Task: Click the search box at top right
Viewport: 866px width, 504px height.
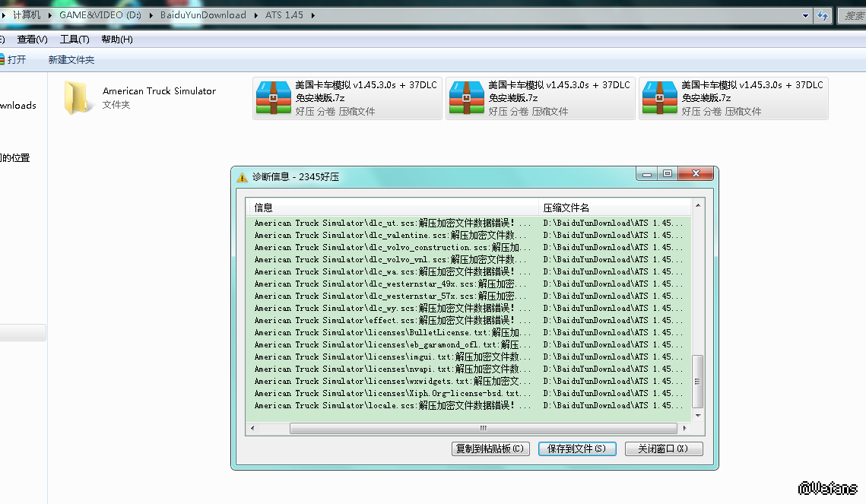Action: click(852, 15)
